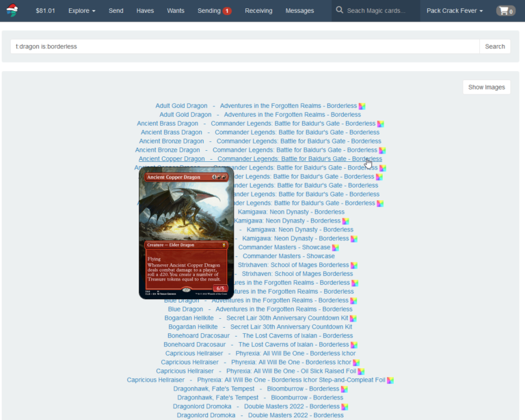525x420 pixels.
Task: Open Bogardan Hellkite link in non-foil row
Action: [193, 326]
